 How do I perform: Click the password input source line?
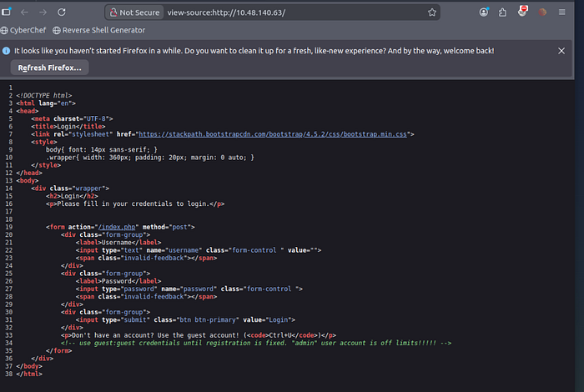coord(189,289)
